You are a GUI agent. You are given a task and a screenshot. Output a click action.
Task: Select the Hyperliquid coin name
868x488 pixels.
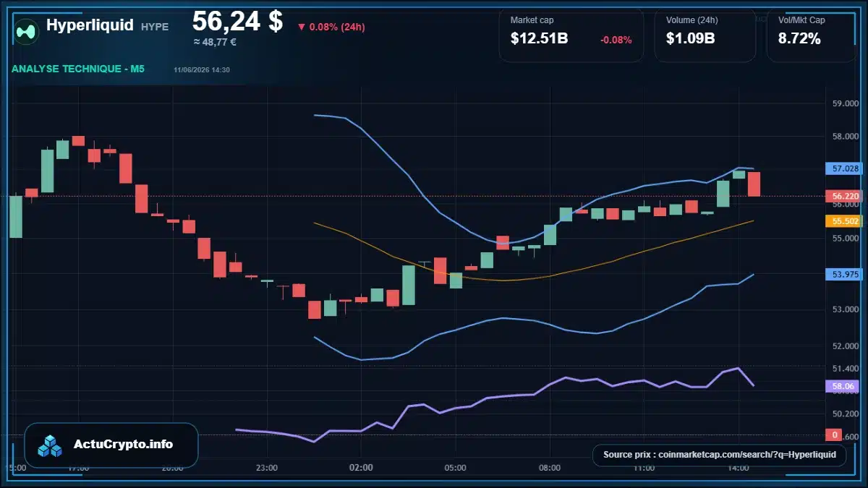(x=90, y=25)
